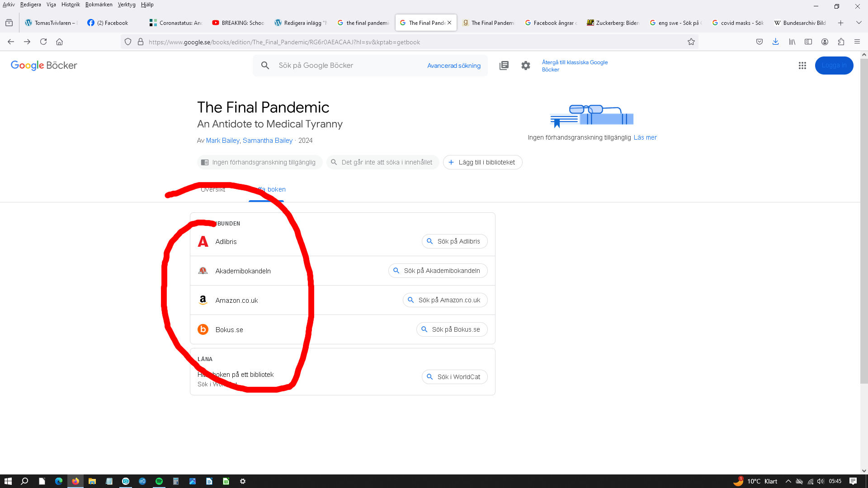View site security padlock info
Viewport: 868px width, 488px height.
click(x=141, y=42)
